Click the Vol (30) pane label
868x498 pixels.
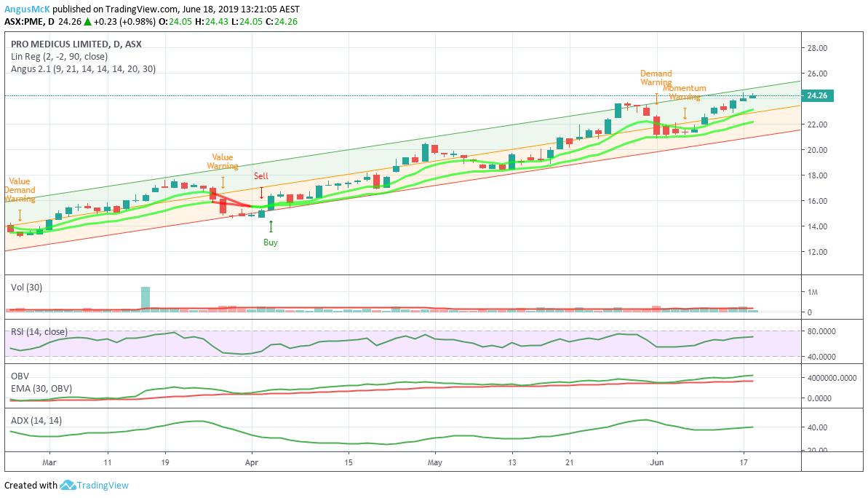27,288
